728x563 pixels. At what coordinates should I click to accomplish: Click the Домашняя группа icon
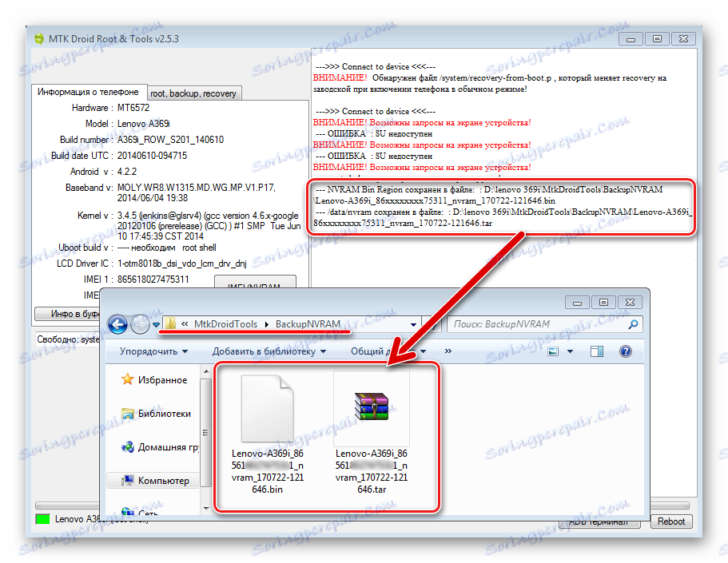coord(127,447)
